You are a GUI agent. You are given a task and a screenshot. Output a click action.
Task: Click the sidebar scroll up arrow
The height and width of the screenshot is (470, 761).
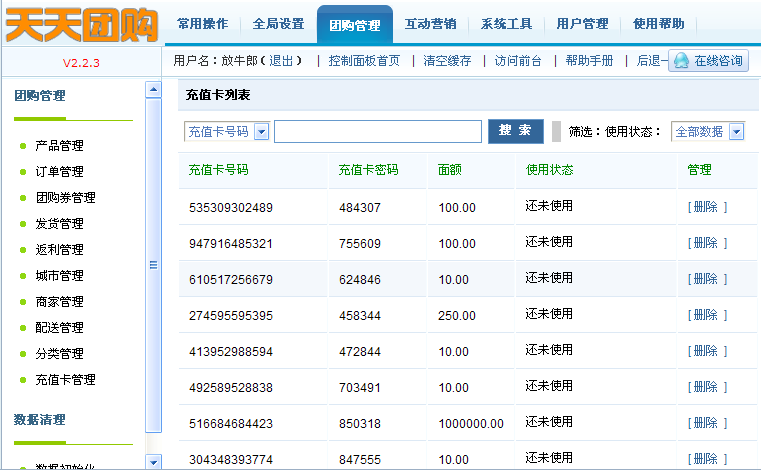[153, 90]
